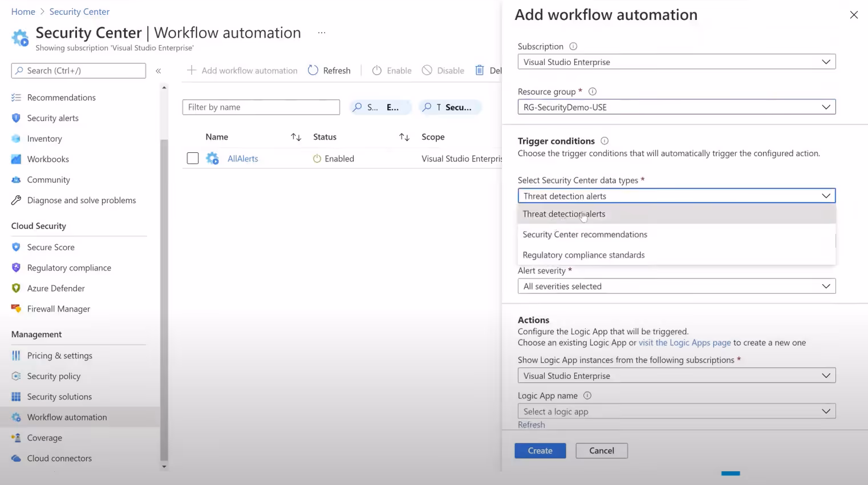Open Pricing & settings
Viewport: 868px width, 485px height.
(x=60, y=355)
